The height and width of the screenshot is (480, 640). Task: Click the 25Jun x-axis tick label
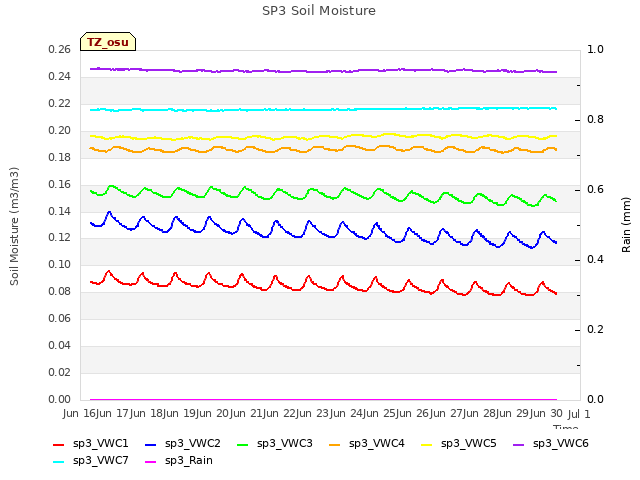(397, 413)
